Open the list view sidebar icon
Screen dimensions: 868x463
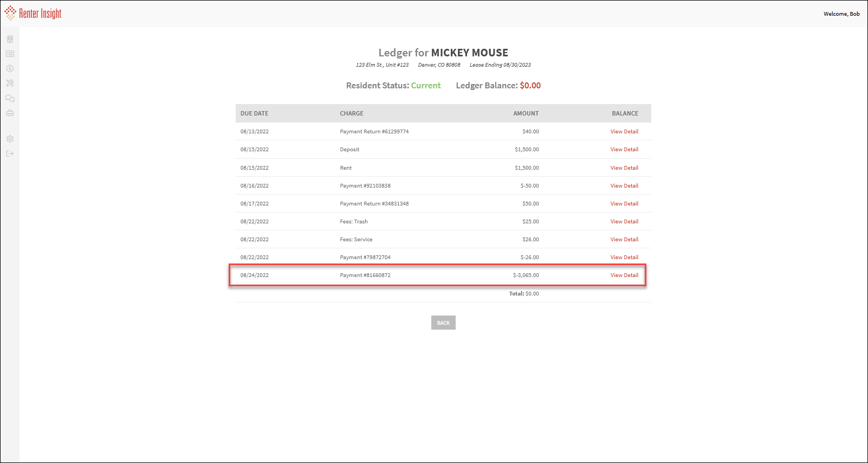pyautogui.click(x=10, y=54)
